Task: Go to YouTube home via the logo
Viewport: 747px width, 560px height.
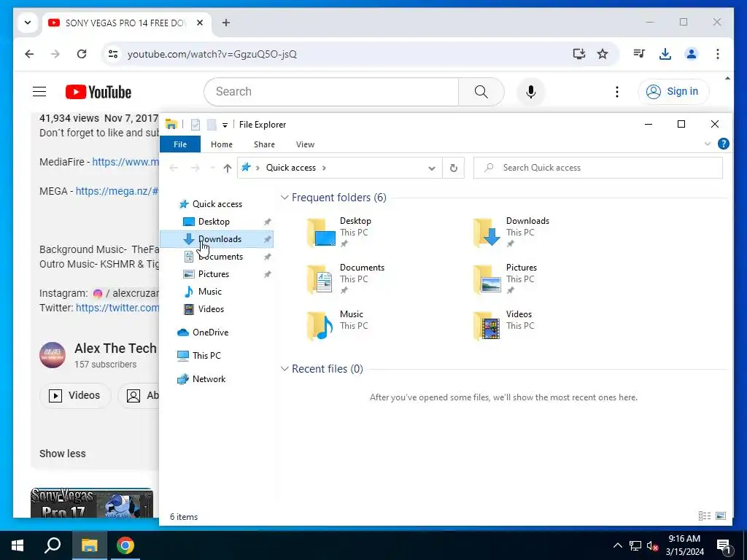Action: click(x=98, y=92)
